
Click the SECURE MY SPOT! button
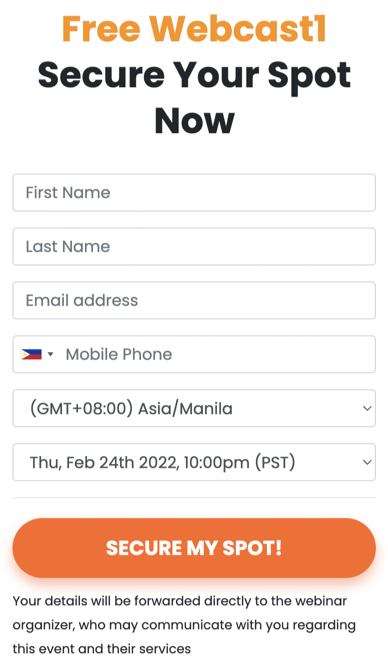[x=194, y=548]
